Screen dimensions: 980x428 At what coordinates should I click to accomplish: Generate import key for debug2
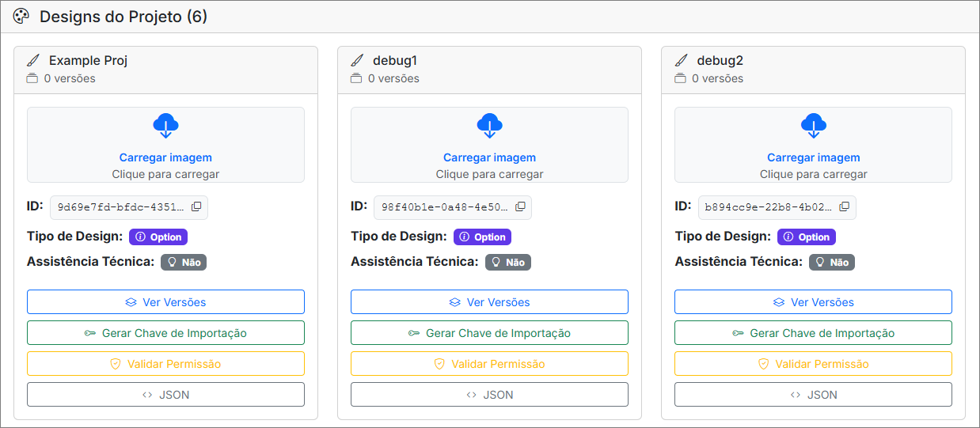(813, 333)
